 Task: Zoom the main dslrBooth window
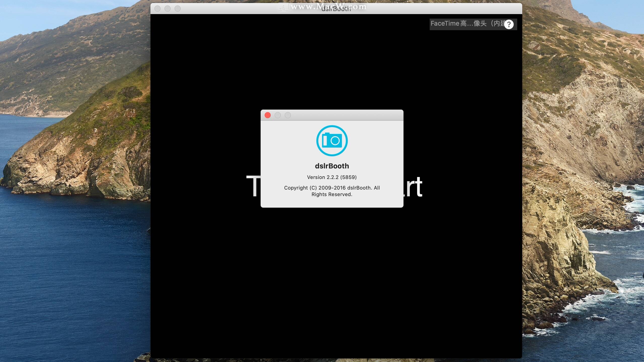(x=178, y=9)
